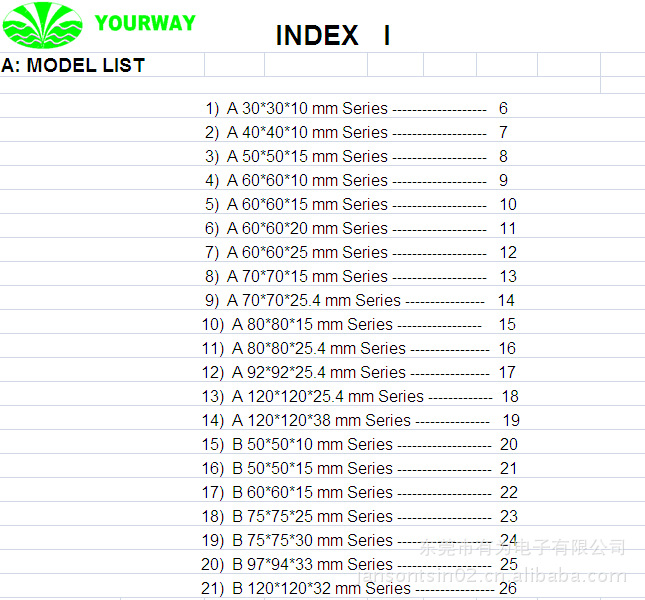Click the A 40*40*10 mm Series row
The height and width of the screenshot is (600, 645).
click(x=307, y=132)
